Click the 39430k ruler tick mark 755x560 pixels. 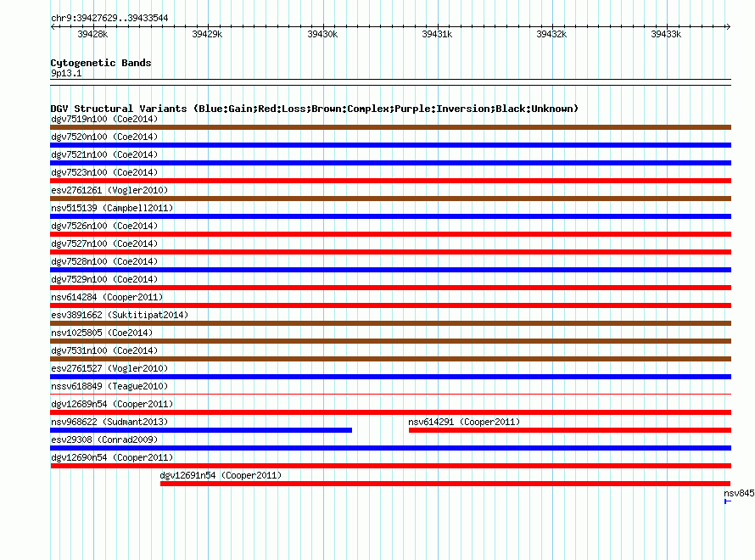point(322,26)
